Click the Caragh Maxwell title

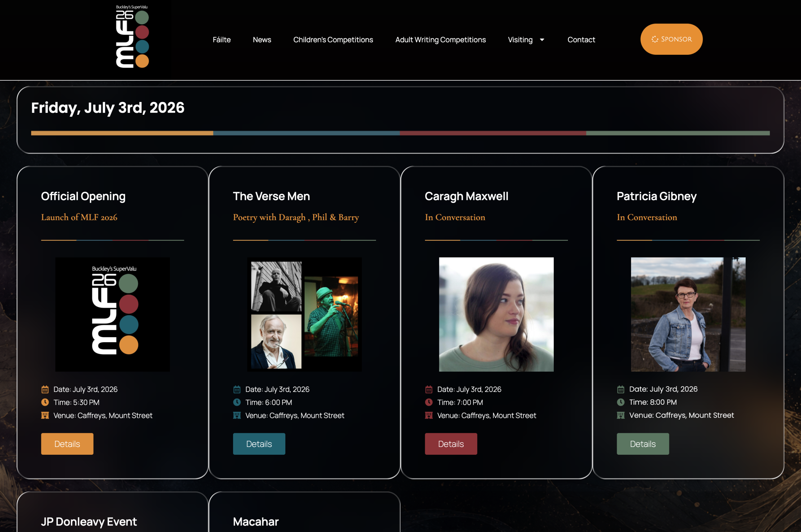(467, 196)
